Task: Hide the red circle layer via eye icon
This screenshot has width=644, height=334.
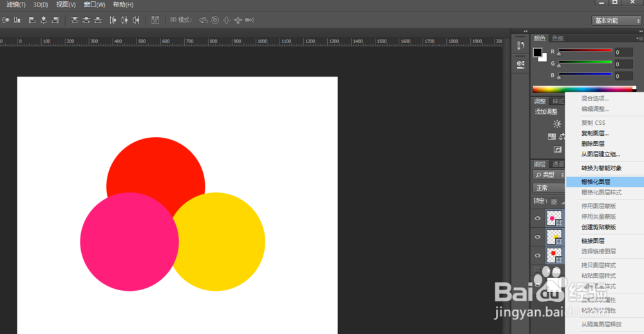Action: coord(538,255)
